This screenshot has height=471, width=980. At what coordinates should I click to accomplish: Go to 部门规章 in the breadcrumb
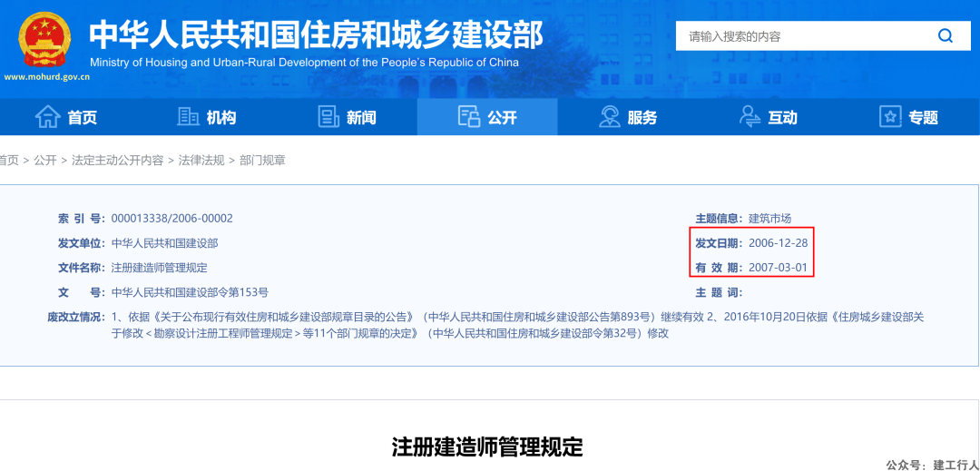click(262, 161)
